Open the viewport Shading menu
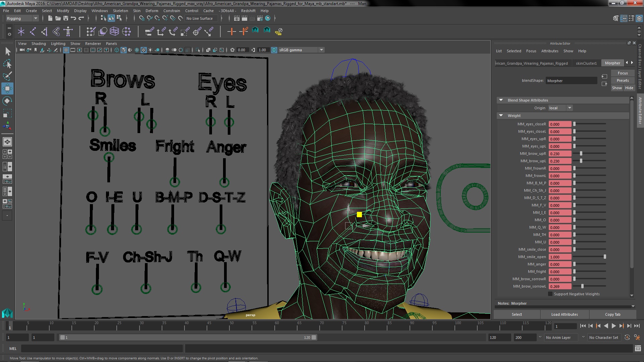 (x=39, y=44)
